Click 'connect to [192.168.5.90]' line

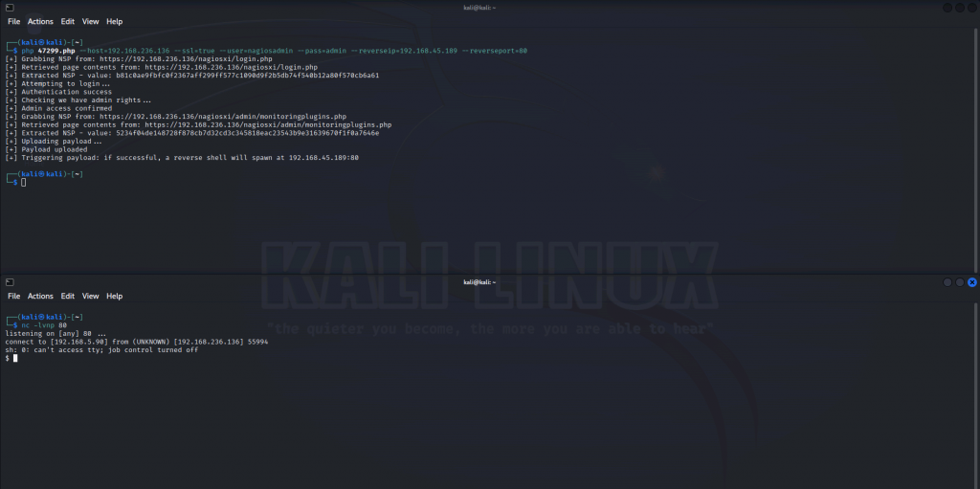(x=137, y=342)
